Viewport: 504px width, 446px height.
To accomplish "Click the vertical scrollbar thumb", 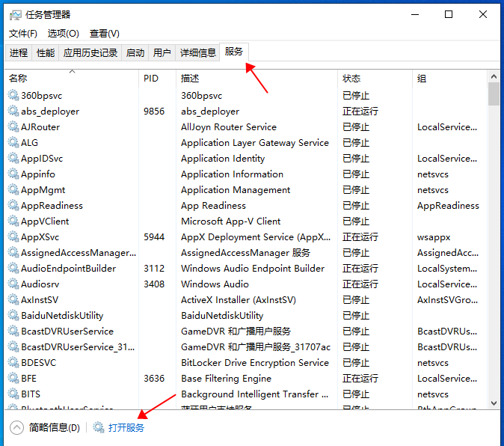I will (494, 94).
